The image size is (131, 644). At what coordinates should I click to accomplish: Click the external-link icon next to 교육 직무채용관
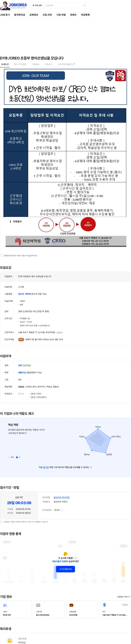(x=74, y=64)
